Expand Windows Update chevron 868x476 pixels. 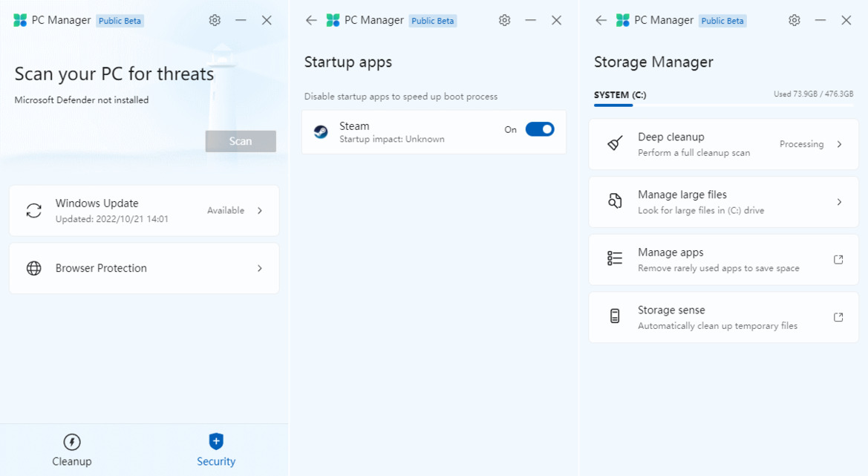coord(260,211)
